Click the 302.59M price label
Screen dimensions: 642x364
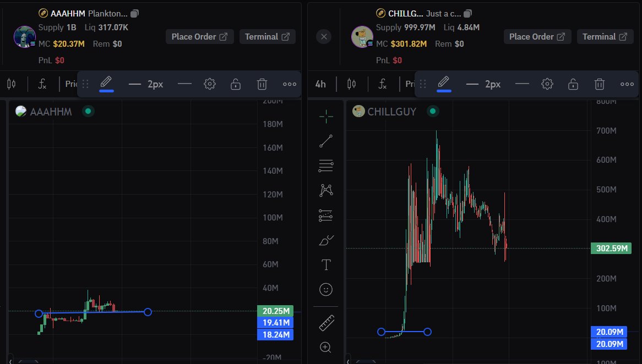[611, 248]
